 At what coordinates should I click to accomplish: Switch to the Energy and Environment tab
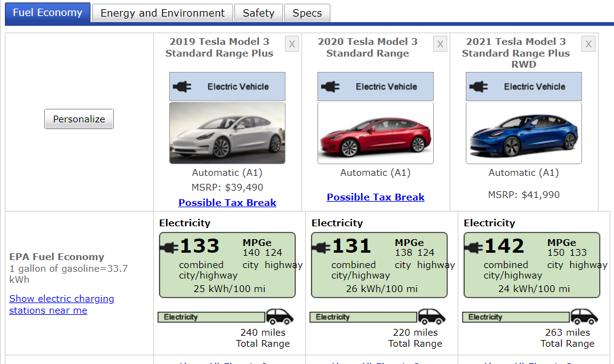(162, 13)
